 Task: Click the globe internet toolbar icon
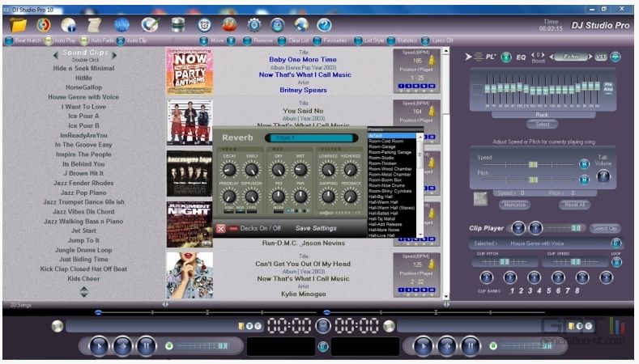tap(301, 25)
